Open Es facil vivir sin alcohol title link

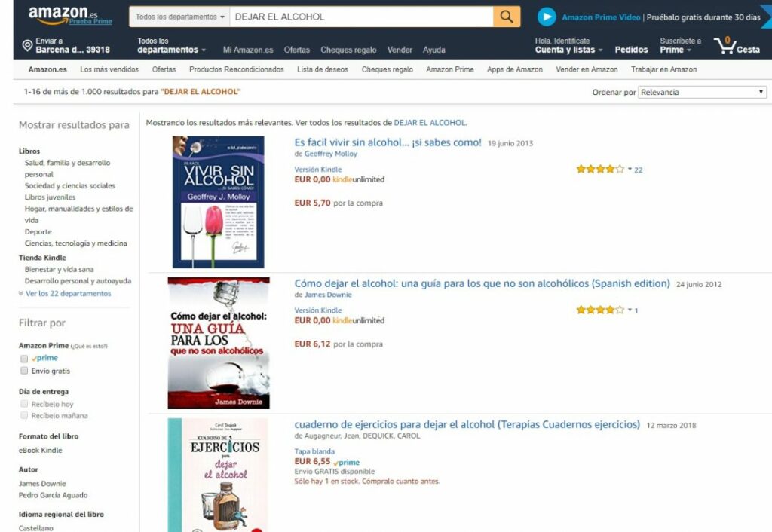[388, 142]
